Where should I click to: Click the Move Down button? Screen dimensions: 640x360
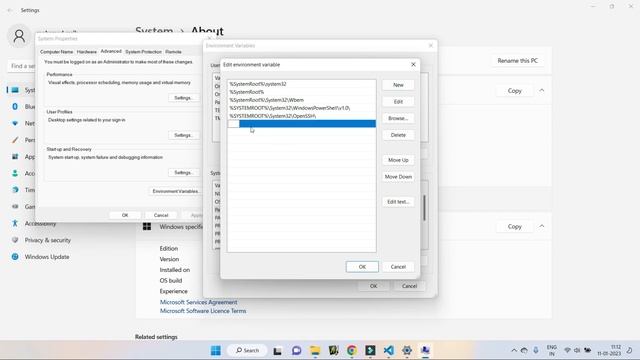398,177
